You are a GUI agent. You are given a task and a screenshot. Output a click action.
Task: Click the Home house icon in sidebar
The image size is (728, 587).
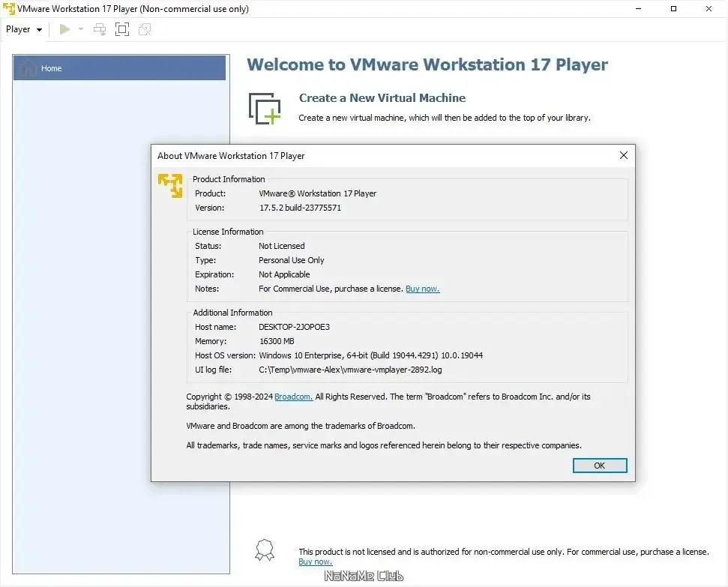(x=28, y=67)
